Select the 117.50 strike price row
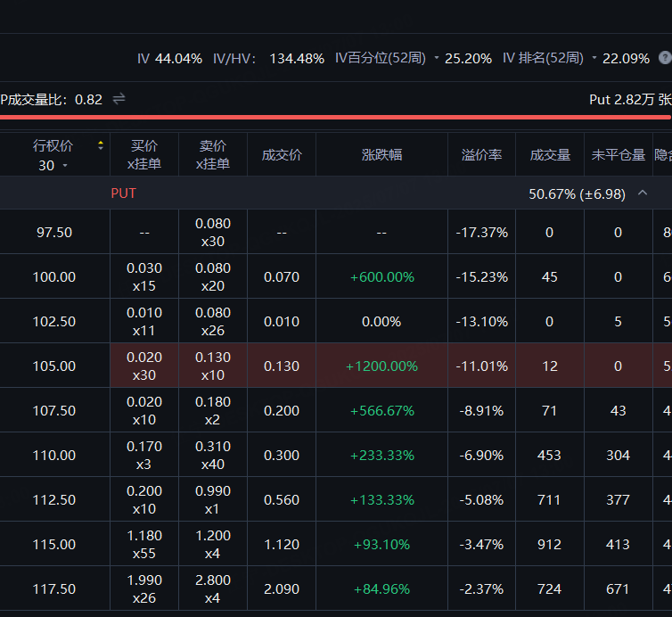 (54, 588)
